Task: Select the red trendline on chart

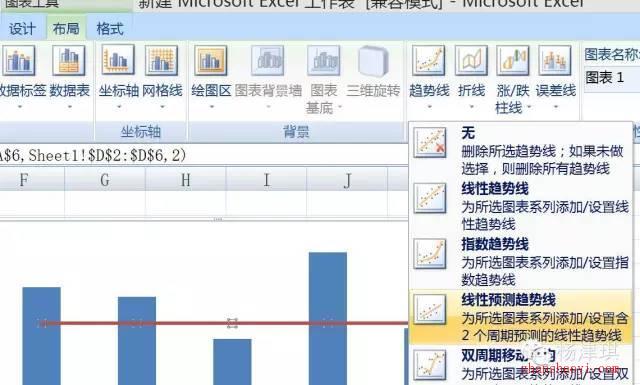Action: pos(184,323)
